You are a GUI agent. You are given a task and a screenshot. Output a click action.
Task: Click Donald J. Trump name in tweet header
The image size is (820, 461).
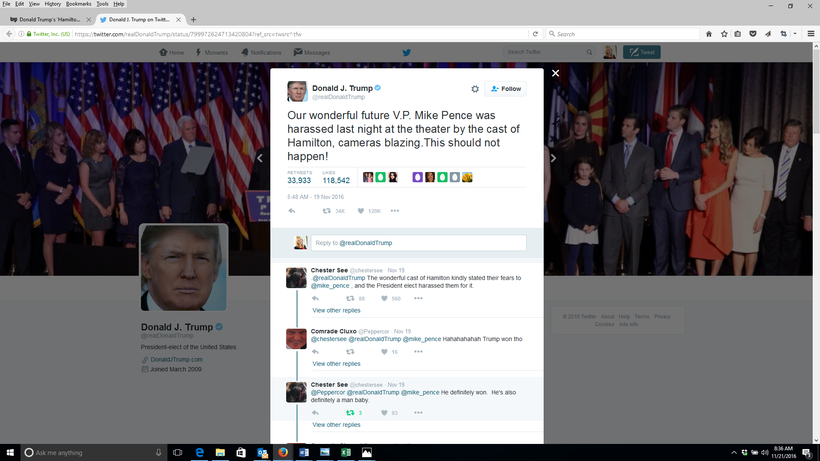343,88
